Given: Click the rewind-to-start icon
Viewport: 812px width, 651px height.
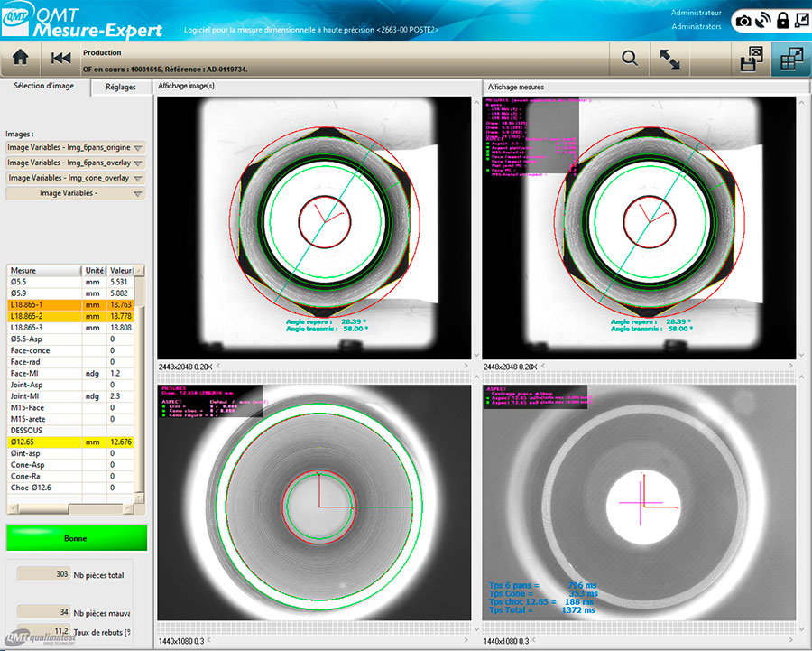Looking at the screenshot, I should tap(60, 59).
